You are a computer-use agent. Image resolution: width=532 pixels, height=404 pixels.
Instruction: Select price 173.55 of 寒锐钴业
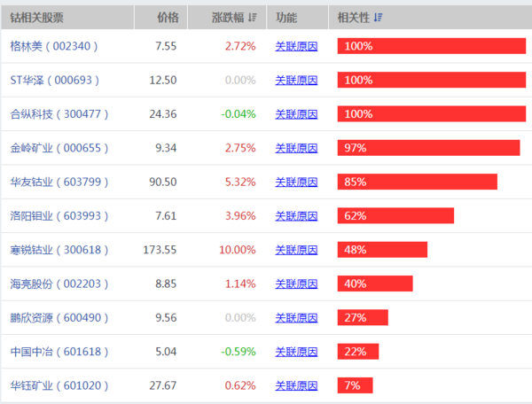pos(160,250)
